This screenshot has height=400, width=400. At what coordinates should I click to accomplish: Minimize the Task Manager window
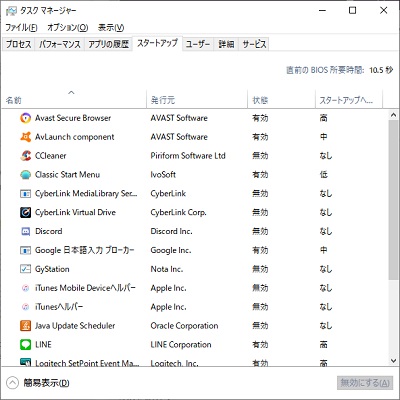tap(322, 11)
